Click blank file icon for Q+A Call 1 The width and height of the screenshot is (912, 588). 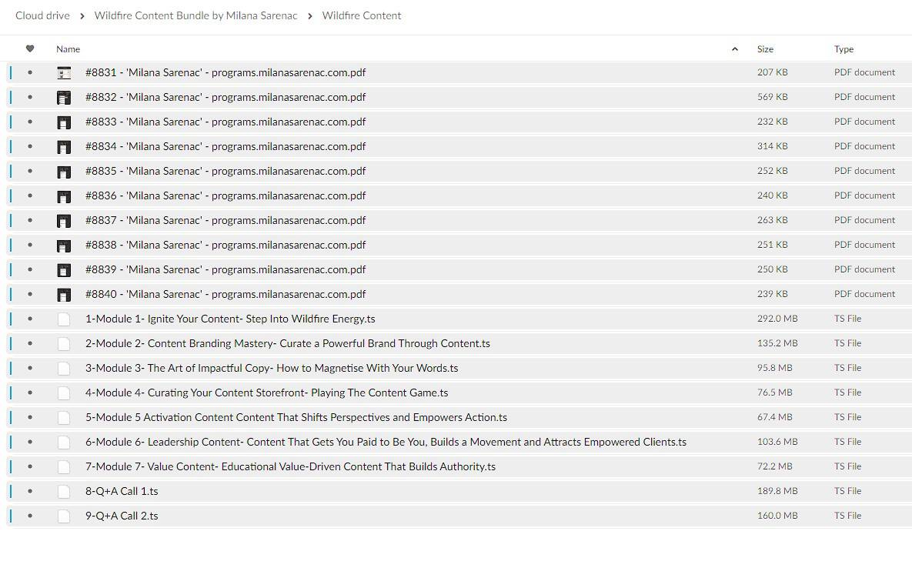click(64, 491)
